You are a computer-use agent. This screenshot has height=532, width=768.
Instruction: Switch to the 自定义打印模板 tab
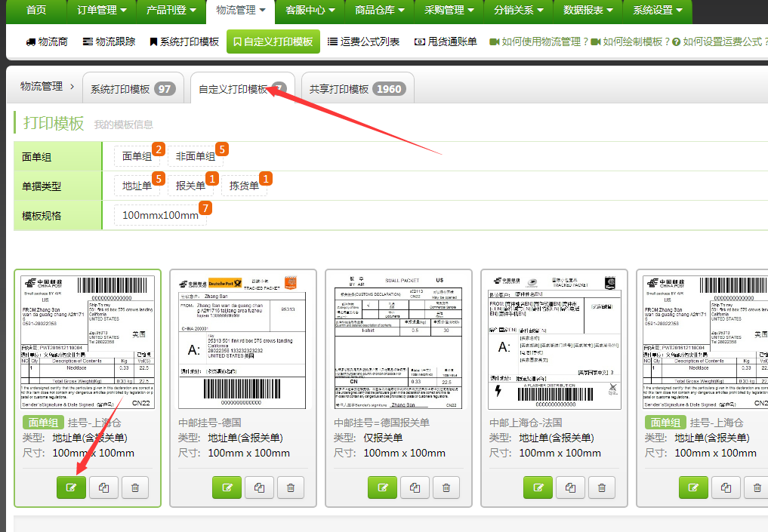(x=242, y=88)
